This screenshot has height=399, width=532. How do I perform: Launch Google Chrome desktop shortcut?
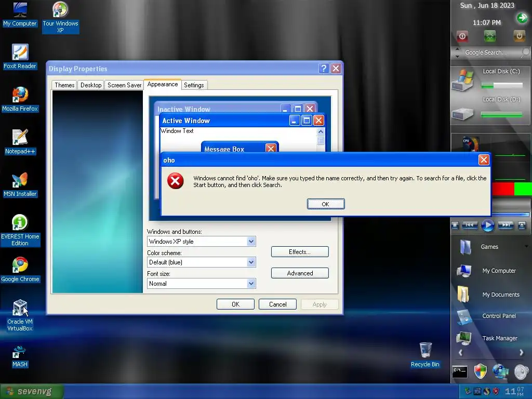pos(20,270)
